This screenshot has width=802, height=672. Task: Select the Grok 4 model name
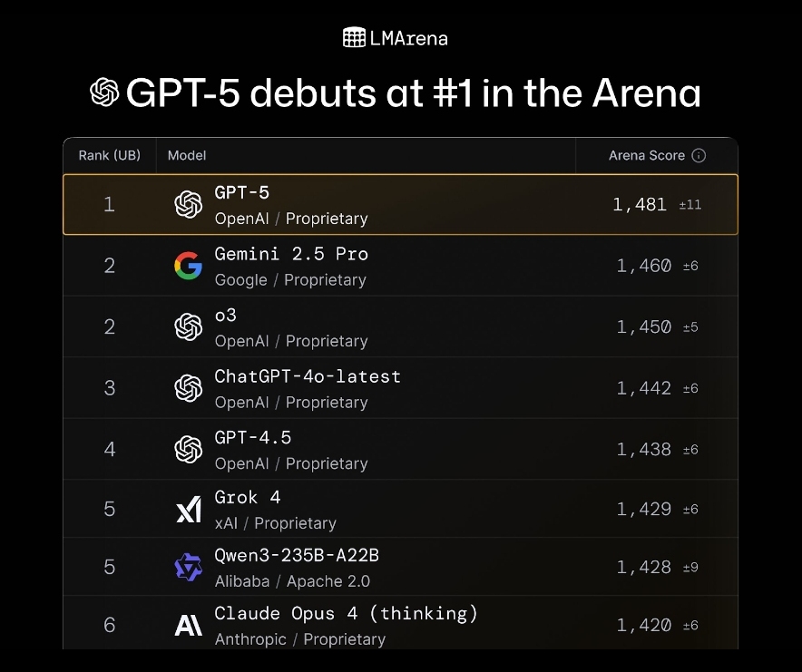[x=247, y=497]
